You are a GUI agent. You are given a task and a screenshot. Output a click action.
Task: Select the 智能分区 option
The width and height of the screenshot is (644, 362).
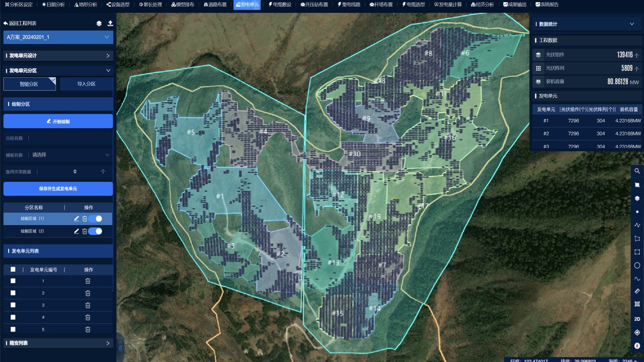(30, 84)
